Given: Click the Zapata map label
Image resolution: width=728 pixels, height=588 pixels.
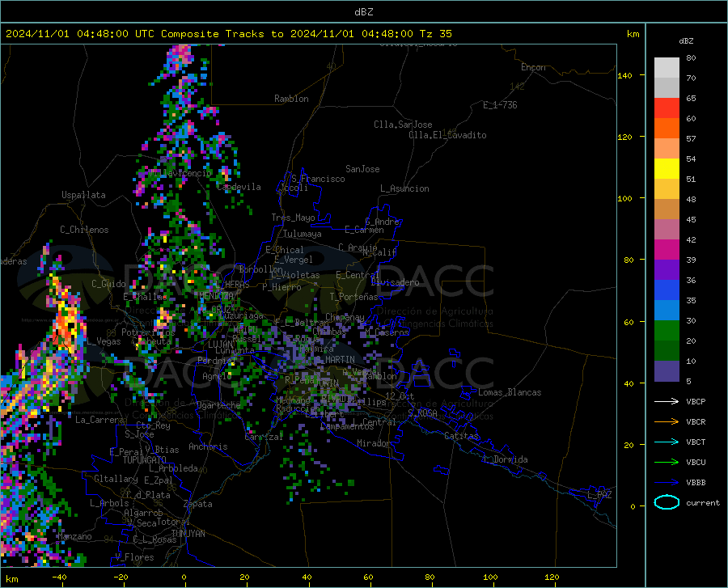Looking at the screenshot, I should (x=198, y=504).
